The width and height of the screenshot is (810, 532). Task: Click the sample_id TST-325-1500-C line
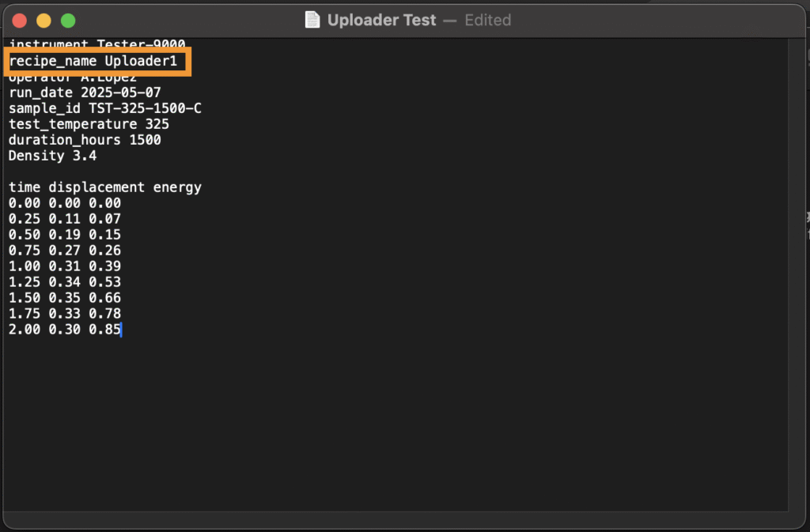tap(104, 108)
